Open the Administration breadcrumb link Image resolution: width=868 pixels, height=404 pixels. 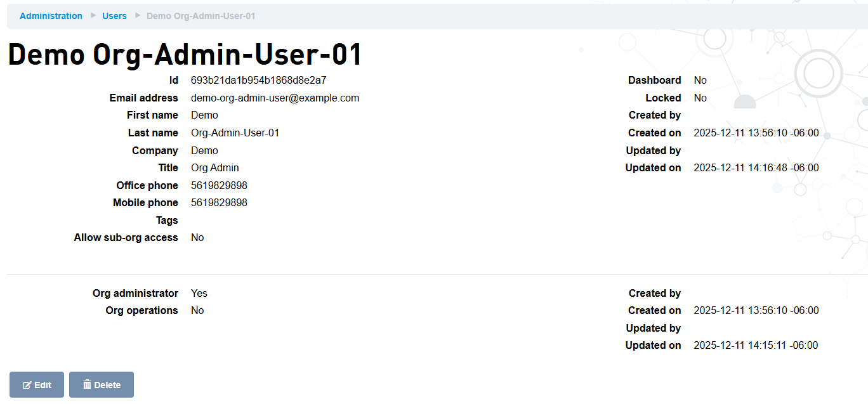click(x=51, y=16)
